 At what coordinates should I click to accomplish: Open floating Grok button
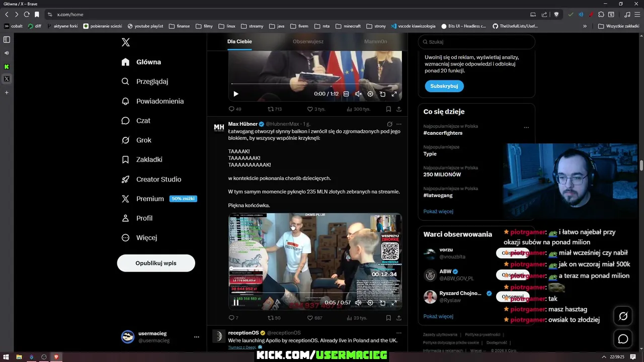click(x=623, y=316)
